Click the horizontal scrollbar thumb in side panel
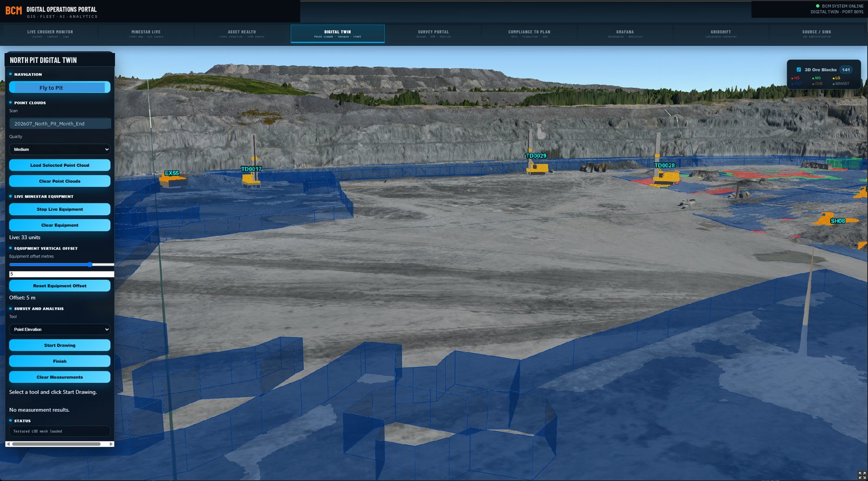This screenshot has height=481, width=868. [56, 444]
